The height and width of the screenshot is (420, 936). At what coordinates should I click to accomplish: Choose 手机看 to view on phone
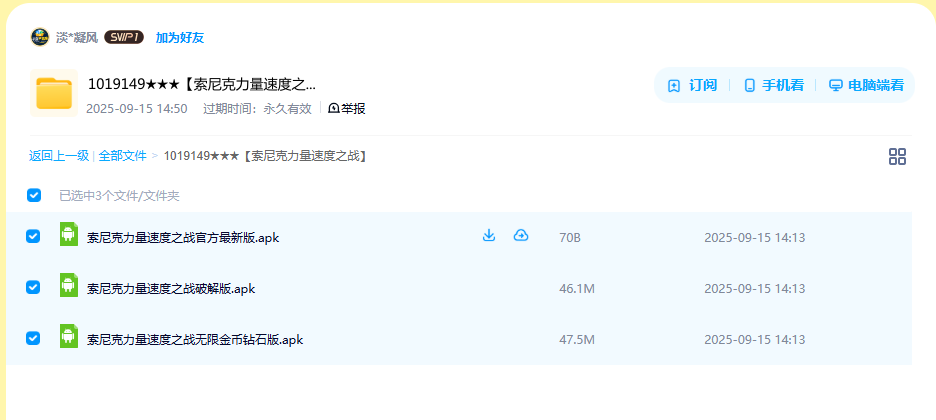774,85
